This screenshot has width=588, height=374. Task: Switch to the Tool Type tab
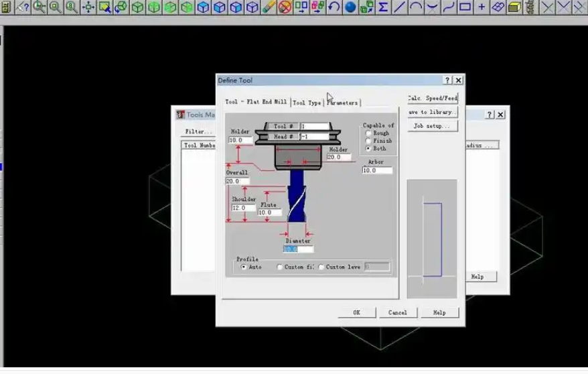[307, 103]
